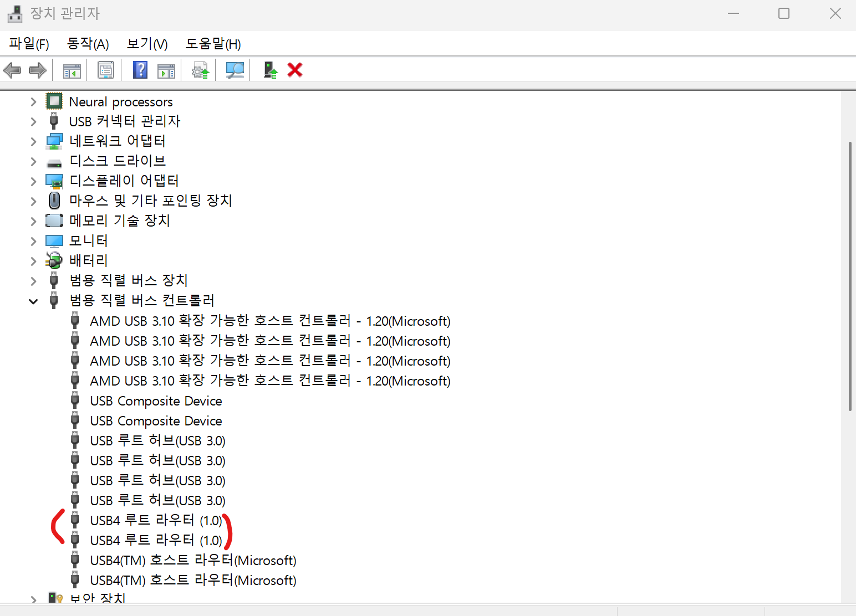Image resolution: width=856 pixels, height=616 pixels.
Task: Select the mouse device icon
Action: click(x=54, y=201)
